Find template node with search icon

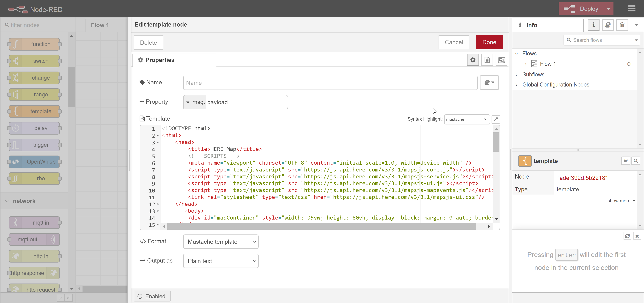click(635, 161)
